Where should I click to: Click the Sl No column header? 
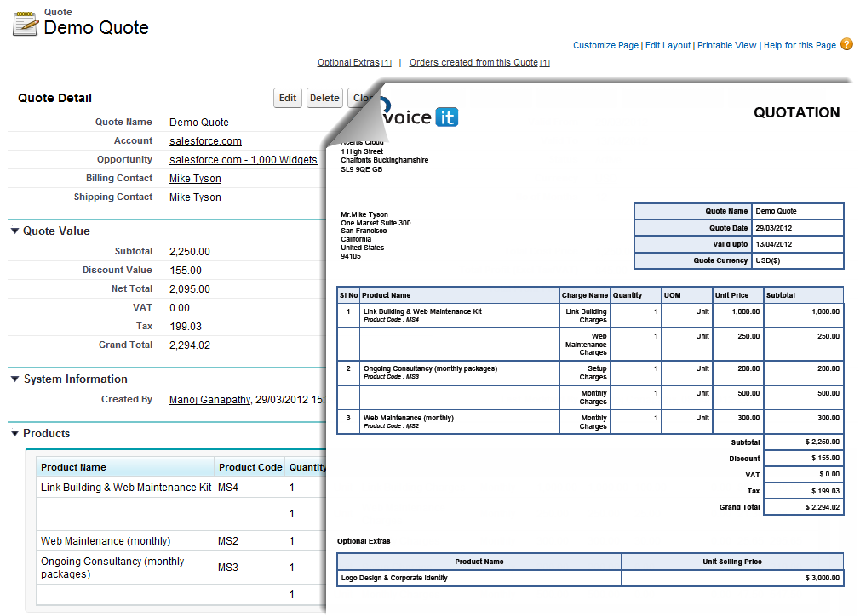click(x=348, y=295)
